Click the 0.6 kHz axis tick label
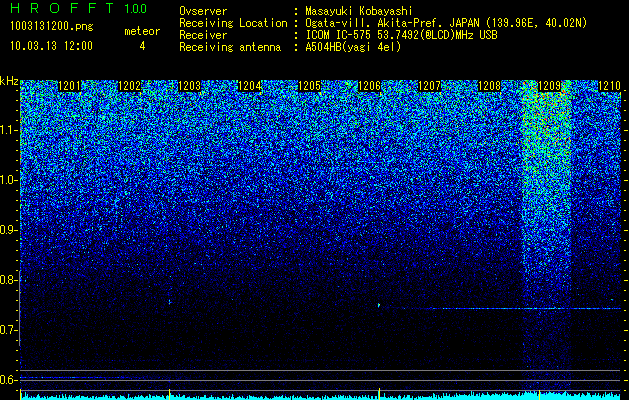This screenshot has width=629, height=400. pos(9,380)
